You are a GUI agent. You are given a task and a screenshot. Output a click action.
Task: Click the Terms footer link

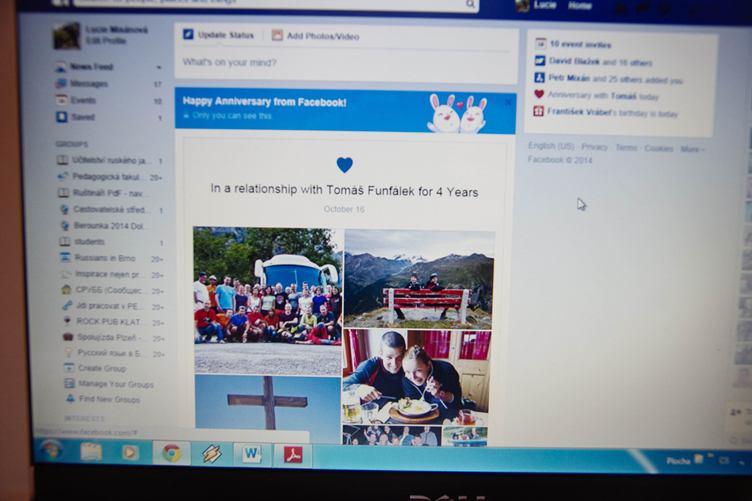[626, 148]
